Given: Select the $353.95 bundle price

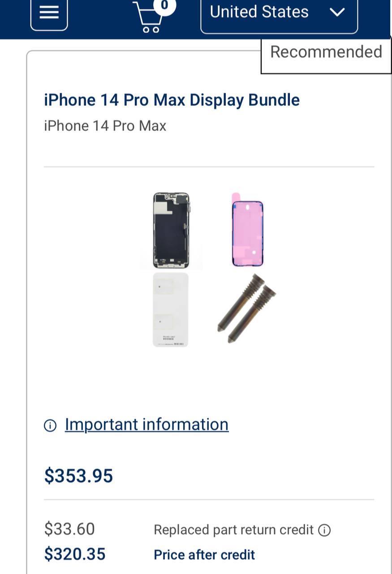Looking at the screenshot, I should click(x=78, y=475).
